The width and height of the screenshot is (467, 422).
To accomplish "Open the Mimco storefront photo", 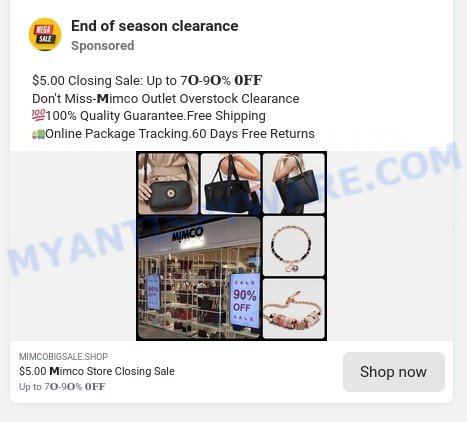I will (199, 278).
